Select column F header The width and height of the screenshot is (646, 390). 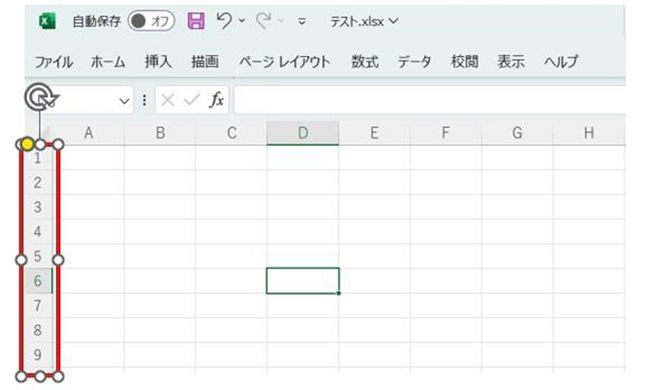click(445, 133)
